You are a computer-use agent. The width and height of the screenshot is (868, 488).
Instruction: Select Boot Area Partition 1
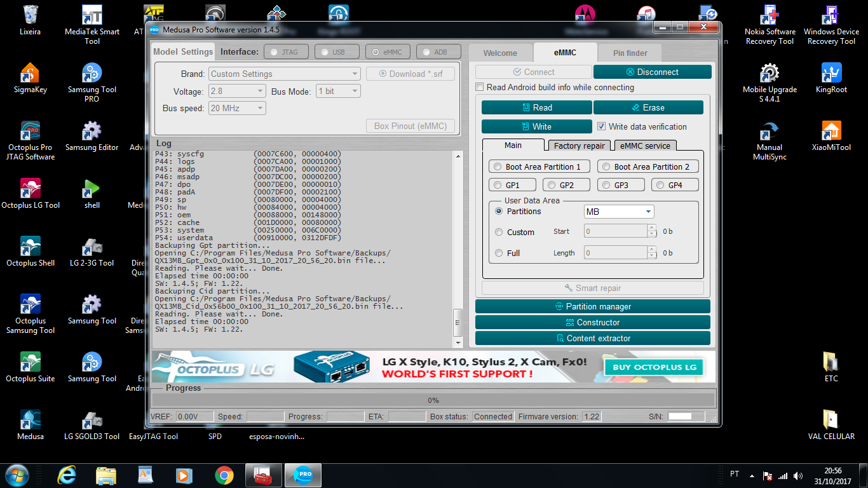[539, 166]
